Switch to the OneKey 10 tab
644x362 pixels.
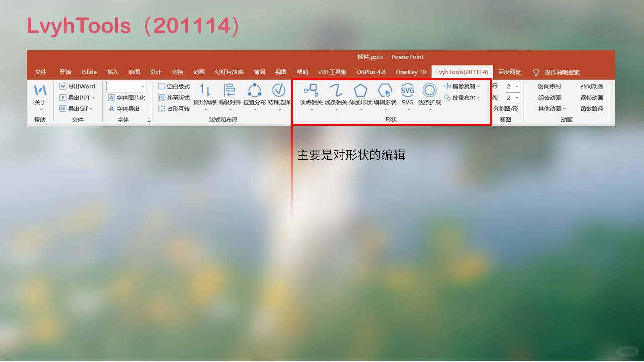(x=411, y=72)
